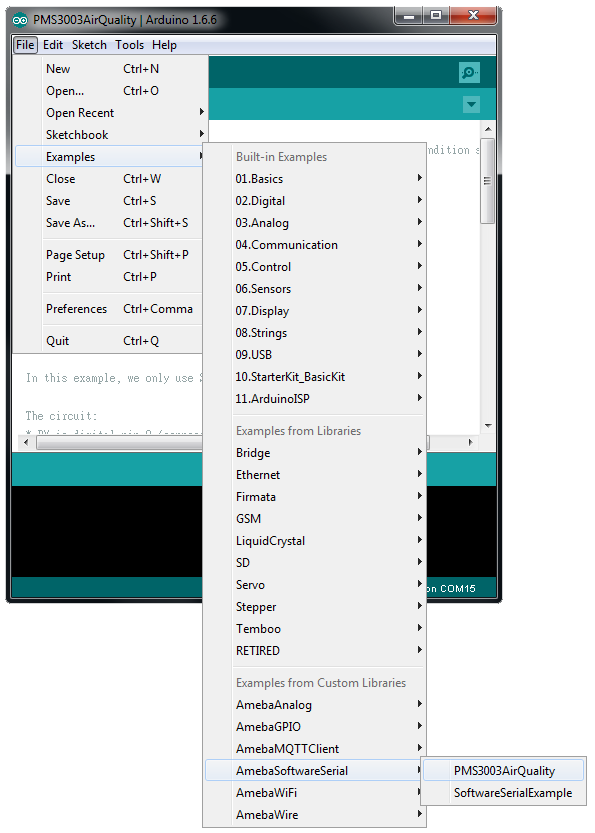Click the horizontal scrollbar right arrow

pyautogui.click(x=470, y=442)
